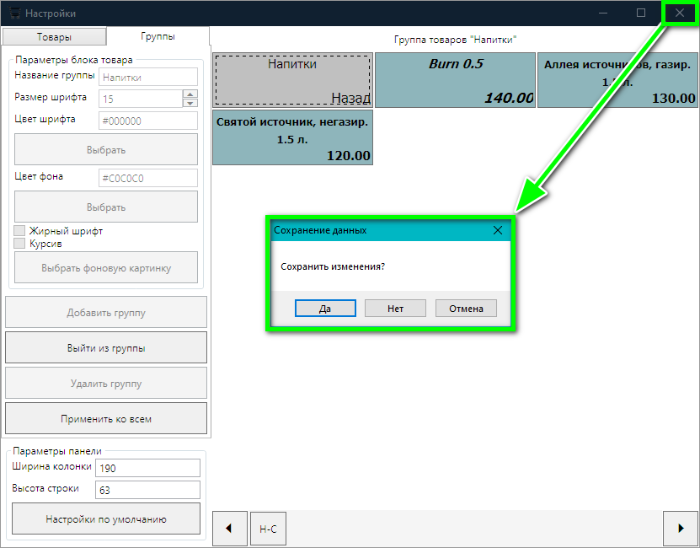This screenshot has width=700, height=548.
Task: Switch to the Товары tab
Action: [x=54, y=37]
